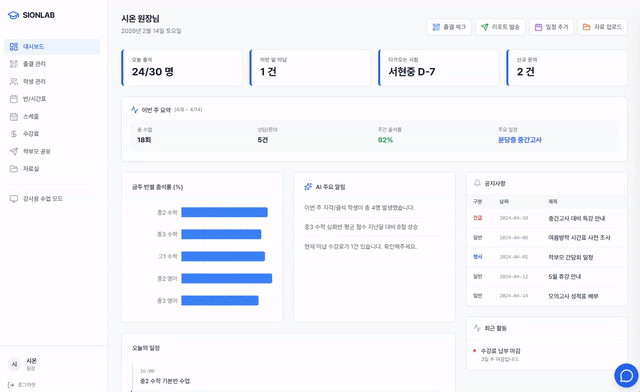Click the 중2 영어 attendance bar
The height and width of the screenshot is (392, 640).
(x=227, y=278)
